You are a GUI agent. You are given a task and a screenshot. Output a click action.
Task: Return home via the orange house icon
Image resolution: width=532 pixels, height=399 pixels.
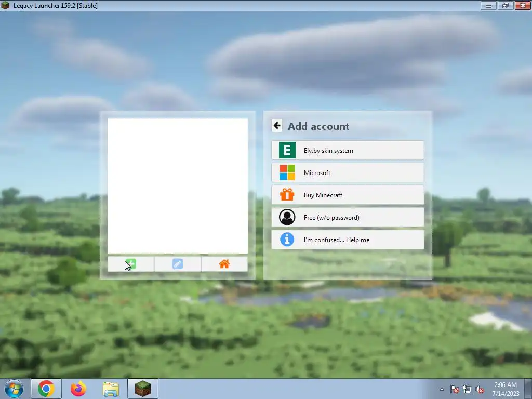pos(224,264)
